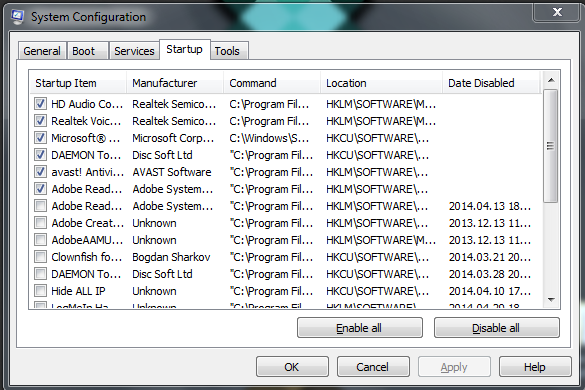Click the C:\Windows\S... command cell
The height and width of the screenshot is (390, 585).
[269, 138]
